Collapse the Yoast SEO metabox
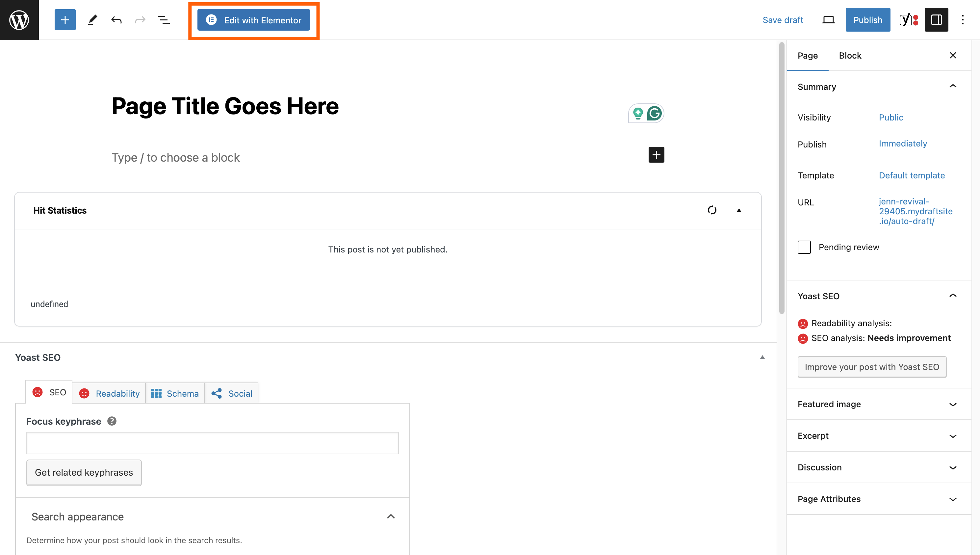Image resolution: width=980 pixels, height=555 pixels. click(x=762, y=357)
